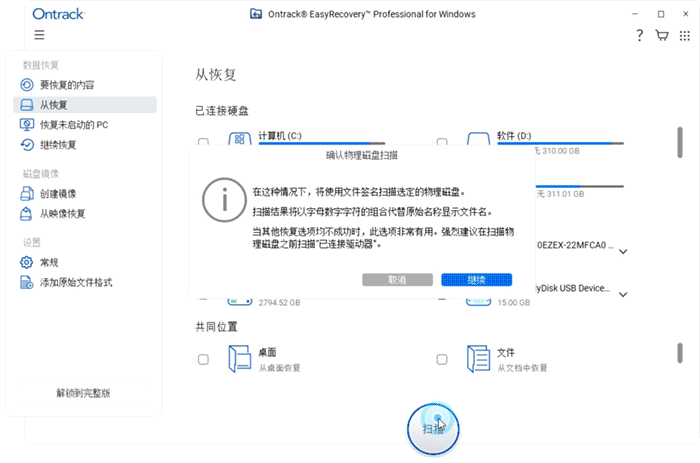
Task: Click the 软件 (D:) usage bar
Action: click(x=560, y=143)
